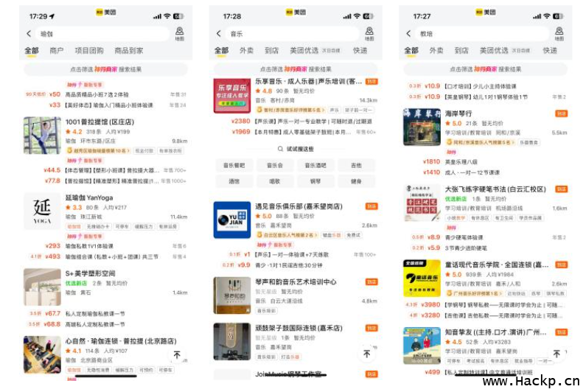This screenshot has width=583, height=392.
Task: Switch to the 商户 tab in yoga results
Action: [x=57, y=50]
